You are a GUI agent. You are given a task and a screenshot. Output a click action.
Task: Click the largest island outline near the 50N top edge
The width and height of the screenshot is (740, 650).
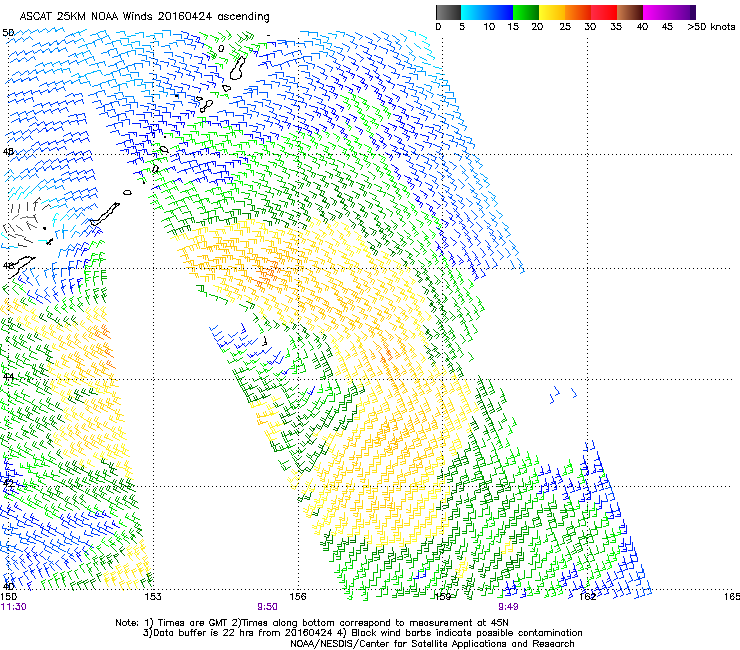238,68
